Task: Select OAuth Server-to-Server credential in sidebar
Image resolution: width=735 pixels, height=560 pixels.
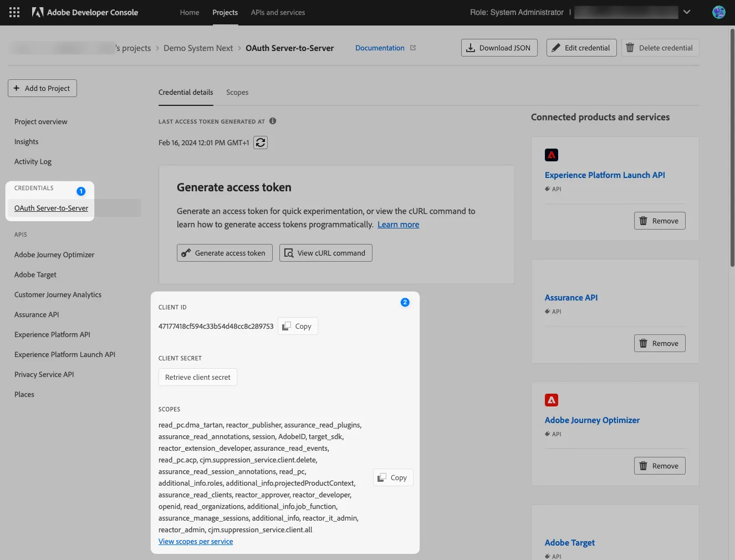Action: pyautogui.click(x=51, y=208)
